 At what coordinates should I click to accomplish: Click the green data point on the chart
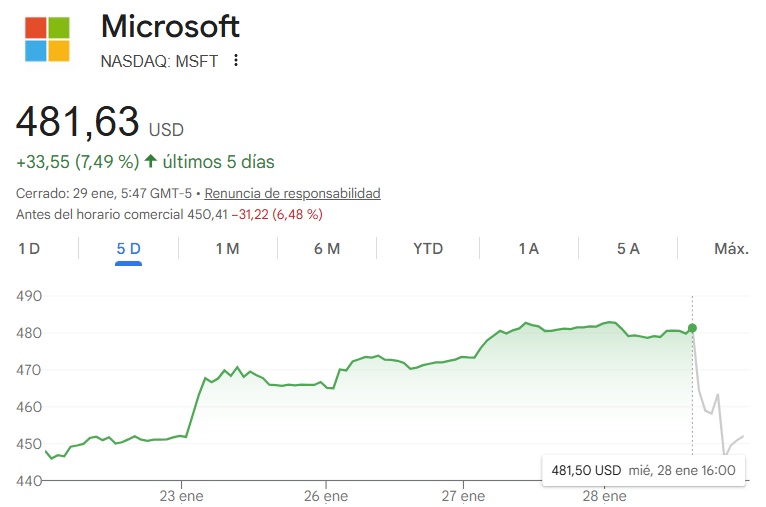(692, 328)
